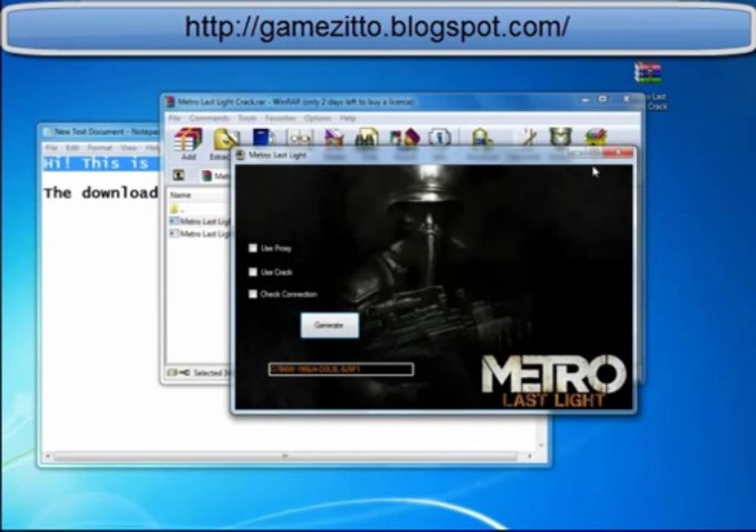The image size is (756, 532).
Task: Click the key icon in WinRAR status bar
Action: coord(184,372)
